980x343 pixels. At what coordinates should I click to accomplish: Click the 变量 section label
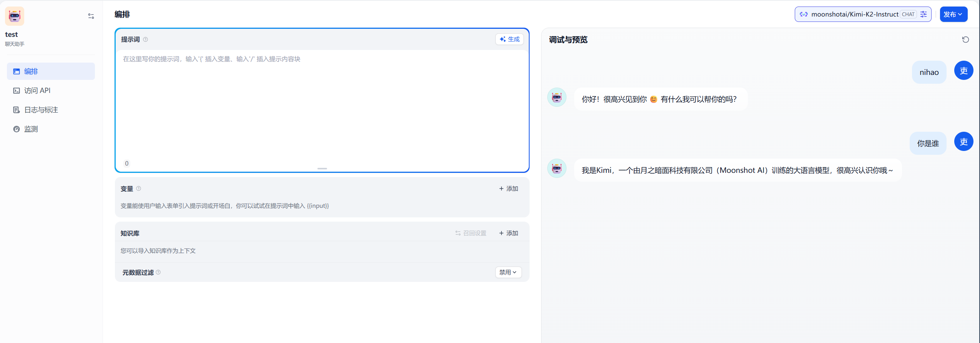pyautogui.click(x=127, y=189)
